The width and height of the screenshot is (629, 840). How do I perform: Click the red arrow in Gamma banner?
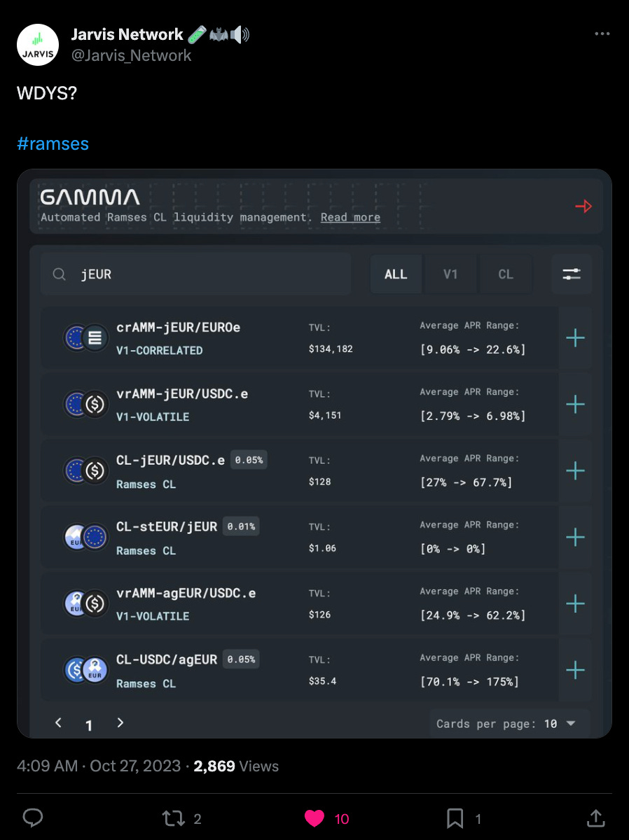(583, 206)
